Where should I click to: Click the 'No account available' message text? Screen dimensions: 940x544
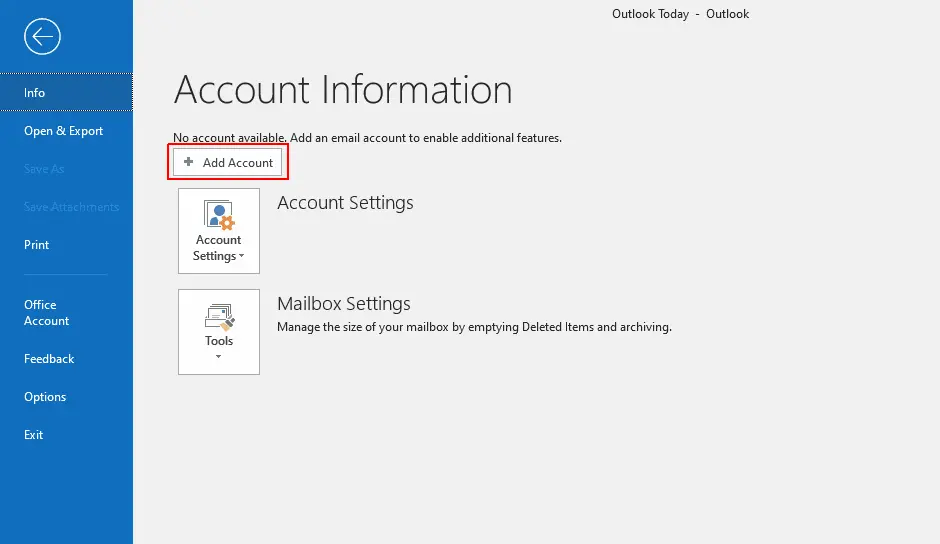[x=367, y=138]
